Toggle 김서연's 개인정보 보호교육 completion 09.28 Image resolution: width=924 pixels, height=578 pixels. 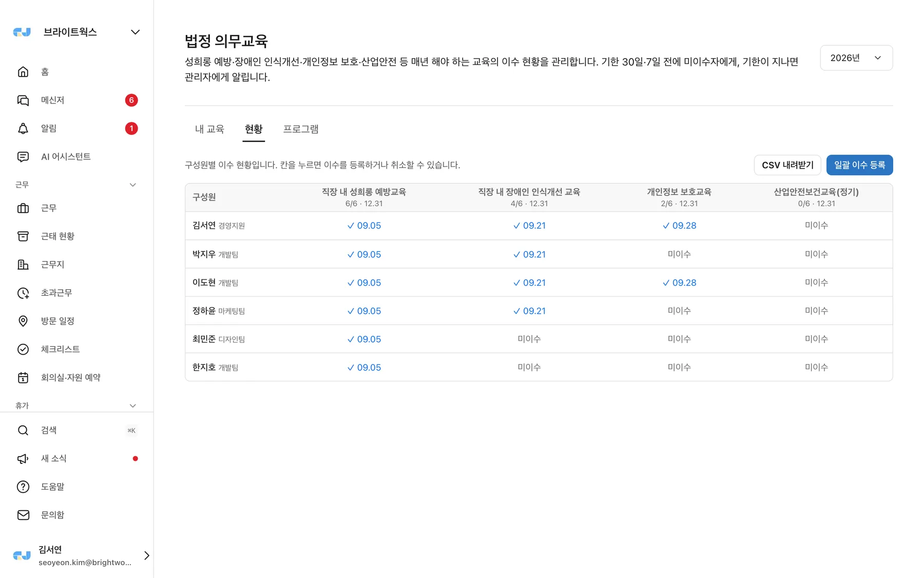coord(679,226)
